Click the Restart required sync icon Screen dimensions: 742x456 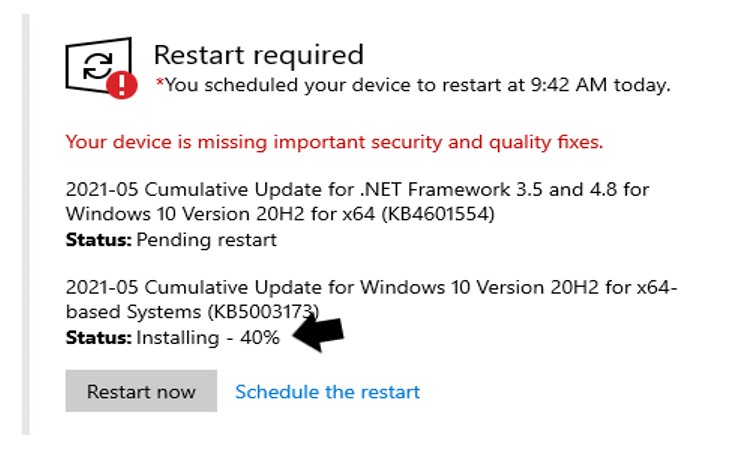[97, 65]
